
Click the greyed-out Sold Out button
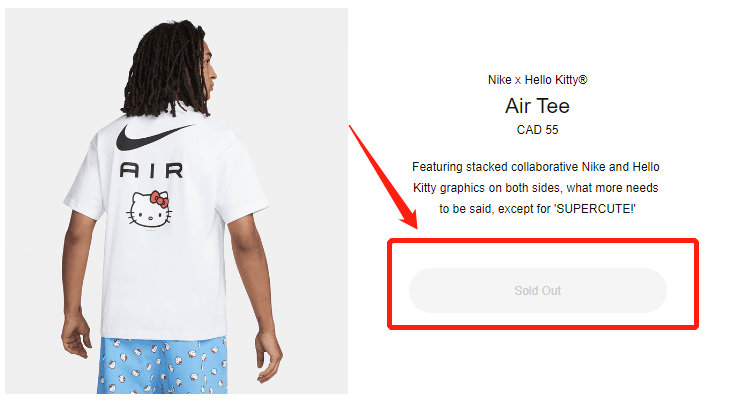tap(537, 290)
